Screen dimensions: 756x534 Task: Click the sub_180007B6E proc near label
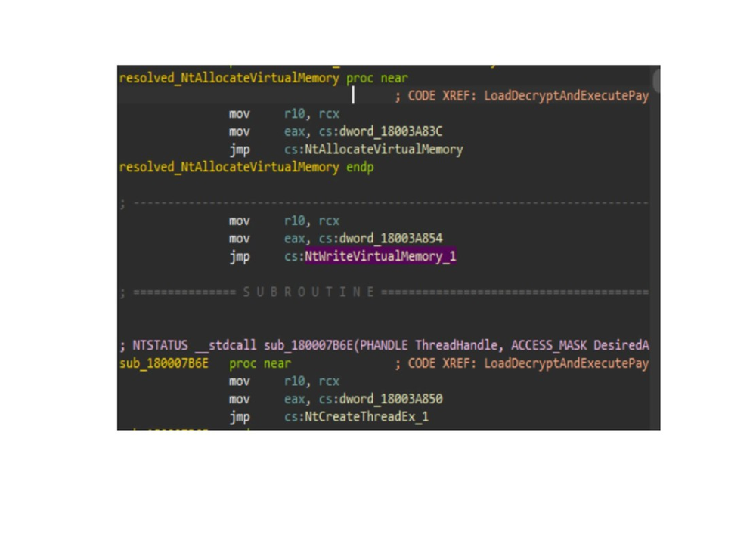click(x=205, y=363)
